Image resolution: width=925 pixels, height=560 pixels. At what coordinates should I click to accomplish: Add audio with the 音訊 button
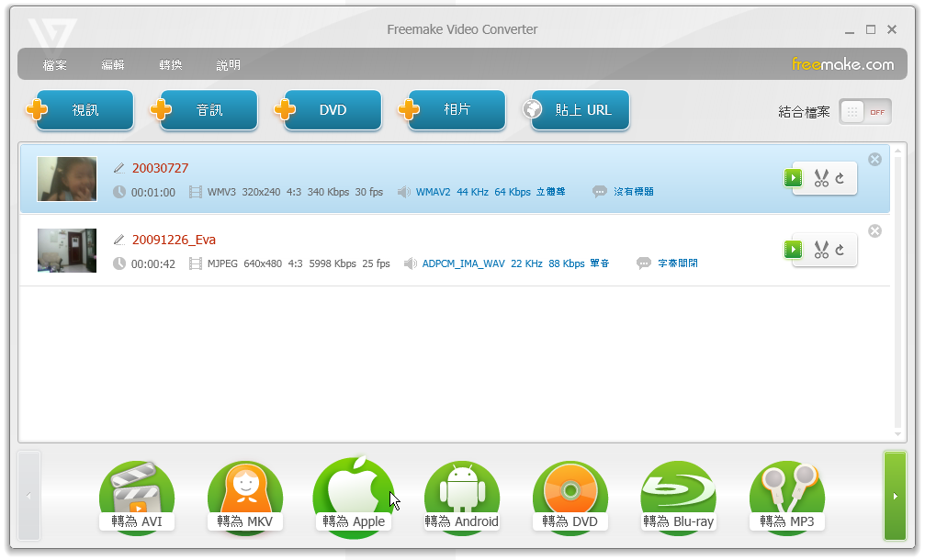(x=209, y=109)
